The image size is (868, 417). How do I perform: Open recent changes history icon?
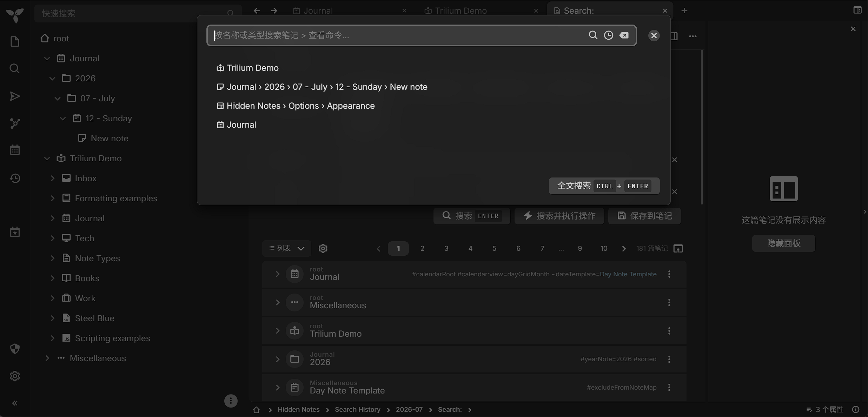click(15, 178)
